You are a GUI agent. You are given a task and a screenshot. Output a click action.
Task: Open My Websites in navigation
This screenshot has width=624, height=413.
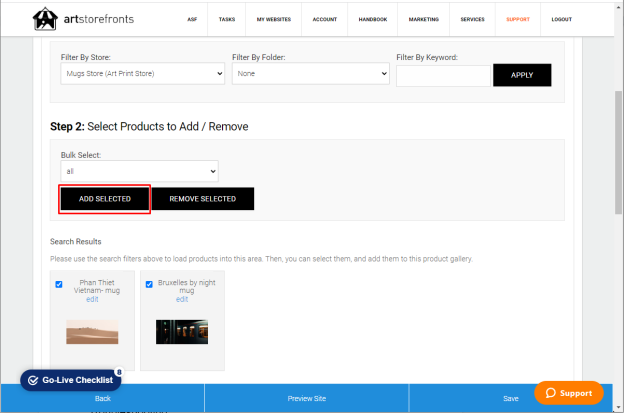click(x=274, y=19)
